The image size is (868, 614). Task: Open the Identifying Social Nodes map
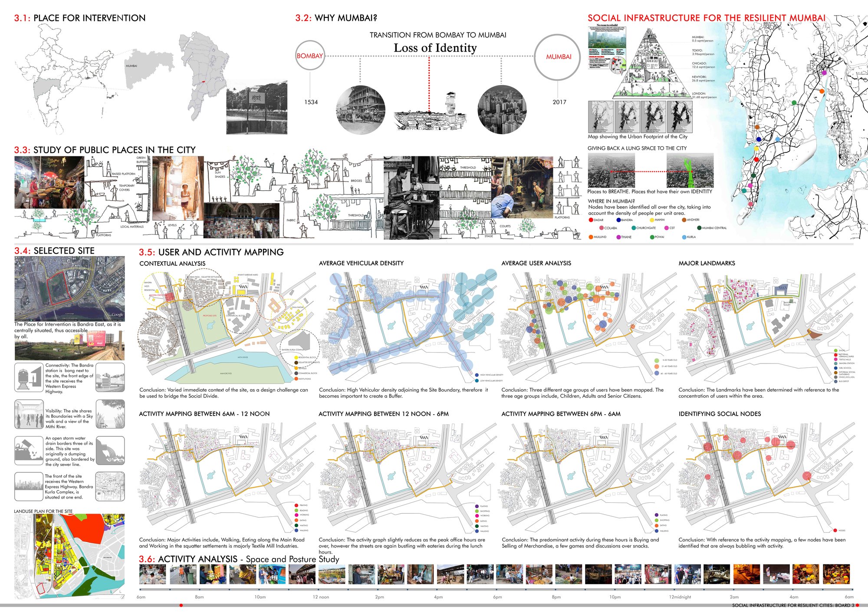click(767, 478)
